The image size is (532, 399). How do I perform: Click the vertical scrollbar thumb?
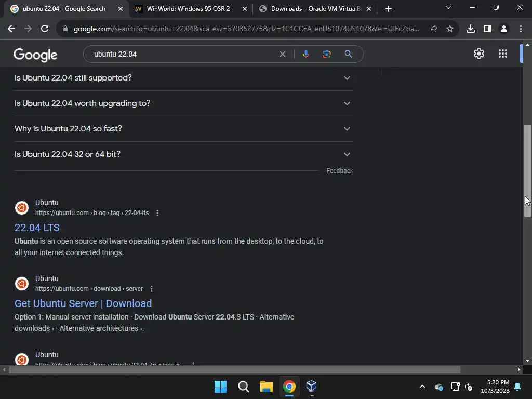tap(527, 171)
